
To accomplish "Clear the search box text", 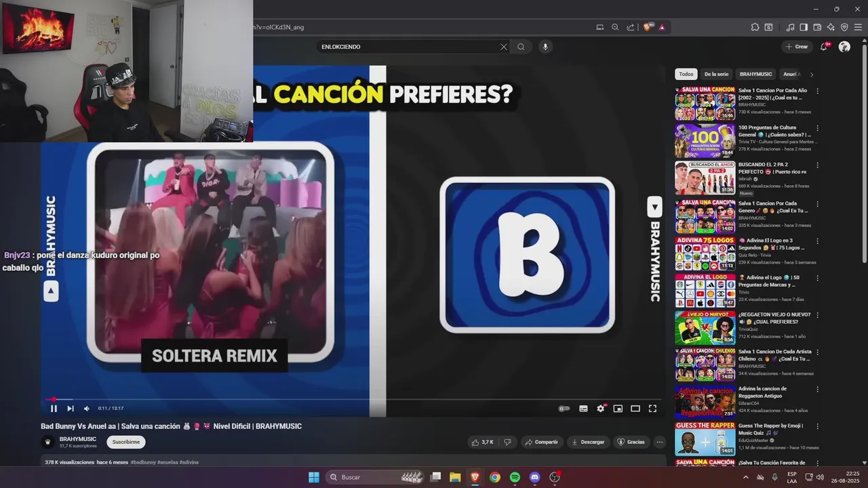I will [504, 47].
